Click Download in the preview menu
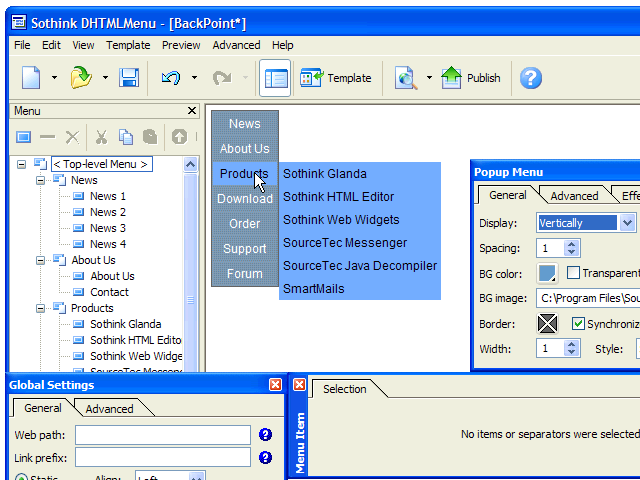 pos(245,199)
